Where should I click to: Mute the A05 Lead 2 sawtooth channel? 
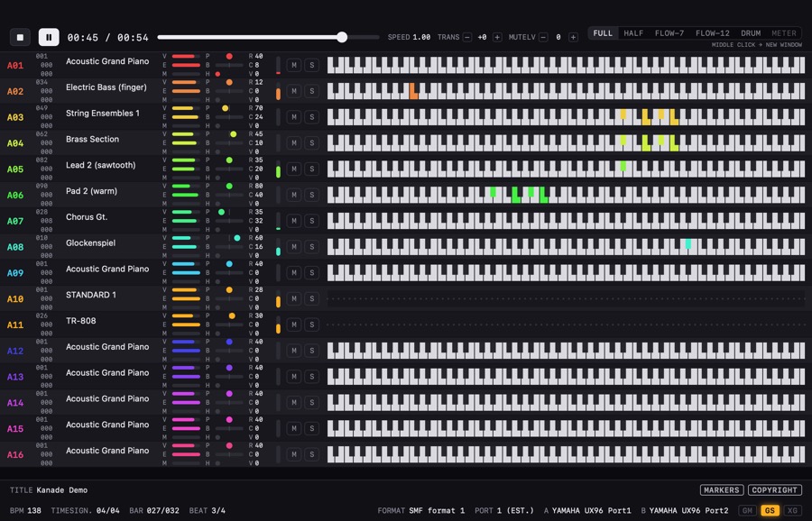[x=294, y=169]
